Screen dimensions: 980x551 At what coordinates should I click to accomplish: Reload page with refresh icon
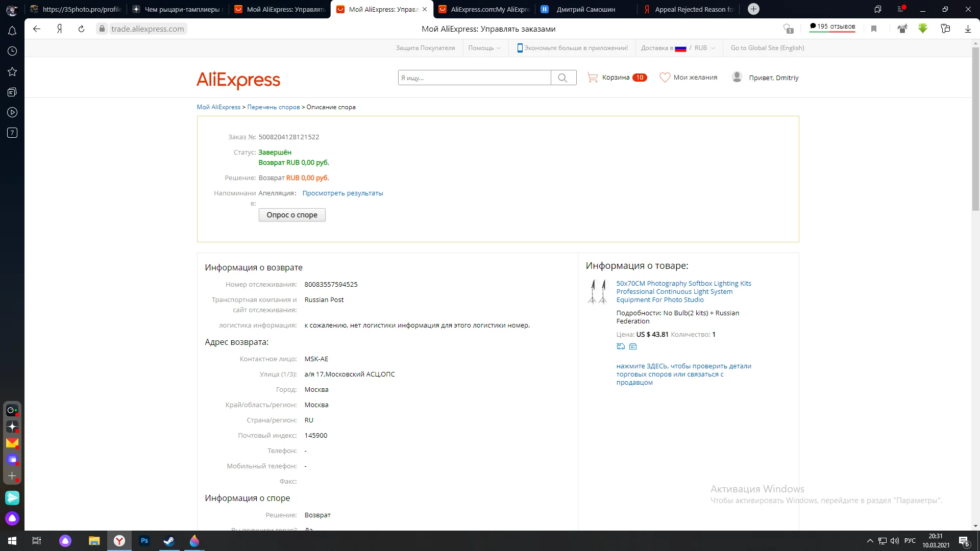pos(81,29)
